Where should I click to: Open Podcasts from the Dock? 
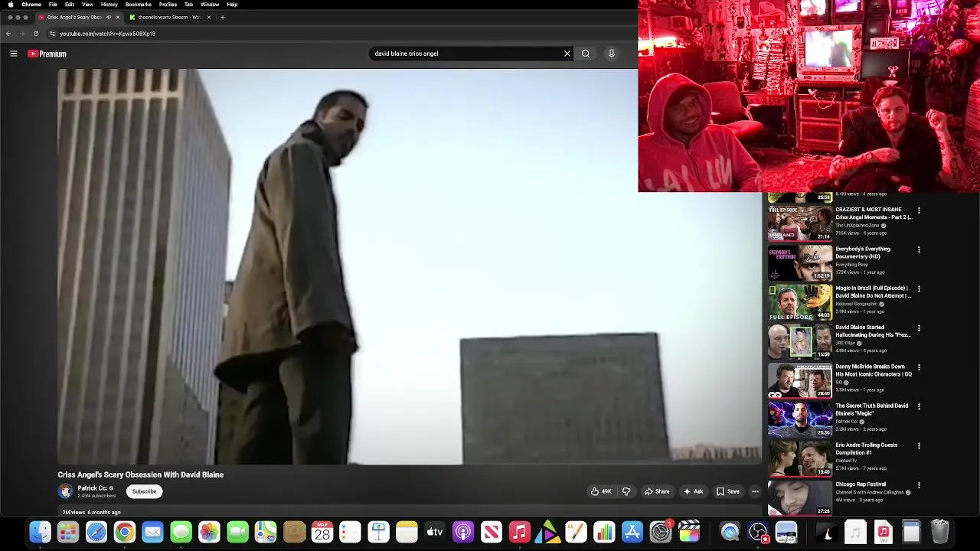pyautogui.click(x=463, y=532)
